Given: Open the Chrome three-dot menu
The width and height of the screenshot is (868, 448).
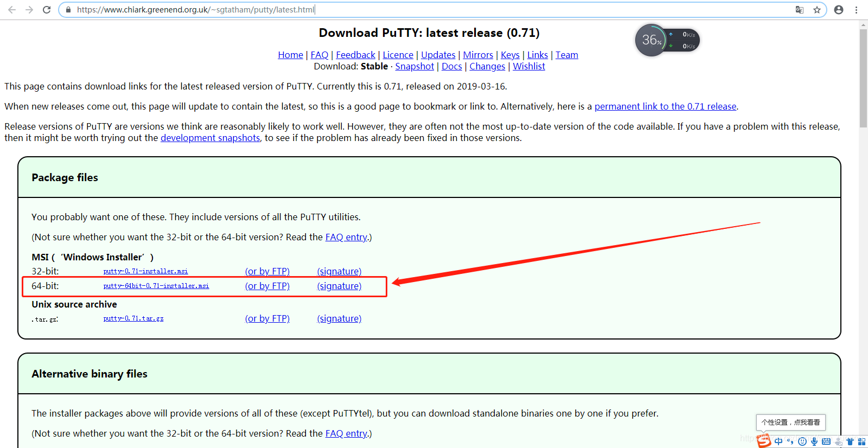Looking at the screenshot, I should pyautogui.click(x=856, y=10).
